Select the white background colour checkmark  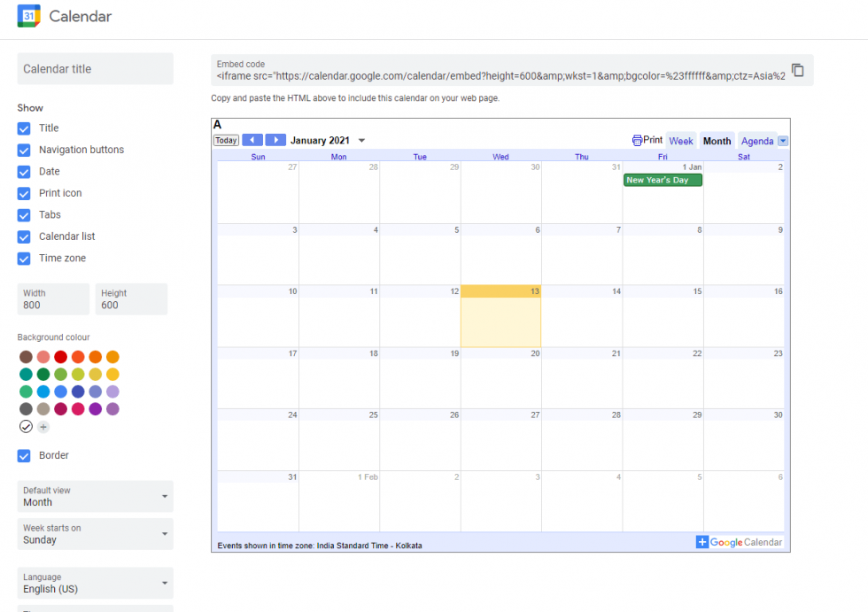pos(26,427)
